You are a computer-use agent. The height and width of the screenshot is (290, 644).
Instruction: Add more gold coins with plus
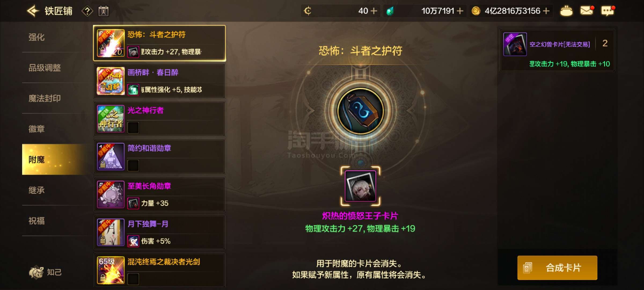(x=546, y=11)
